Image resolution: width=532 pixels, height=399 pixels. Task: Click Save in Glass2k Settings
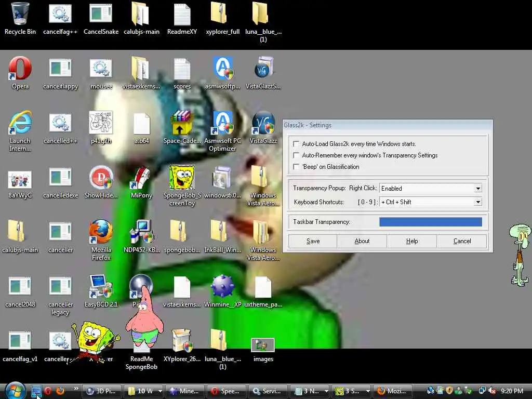pyautogui.click(x=313, y=241)
